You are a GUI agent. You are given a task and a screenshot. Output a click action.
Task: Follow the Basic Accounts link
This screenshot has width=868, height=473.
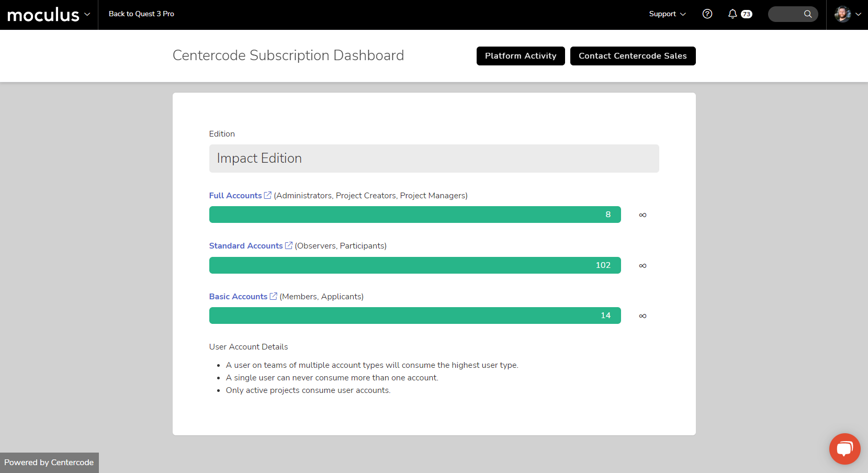pyautogui.click(x=238, y=296)
